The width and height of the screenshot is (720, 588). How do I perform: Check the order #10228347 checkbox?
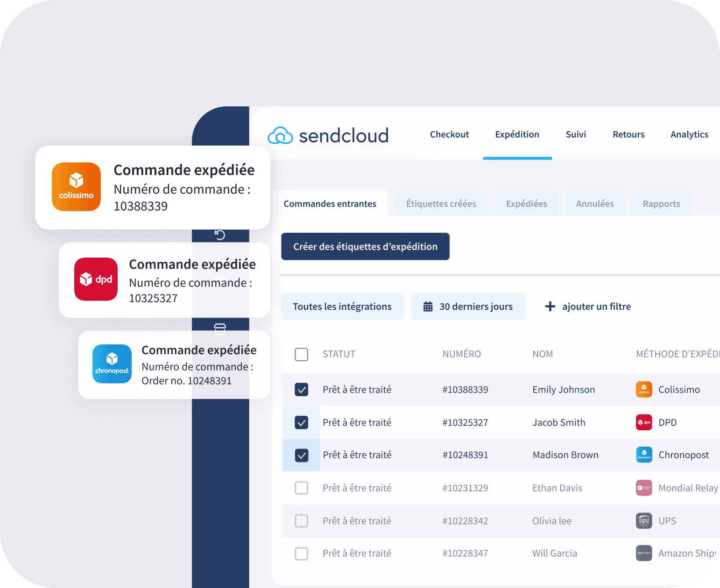tap(302, 553)
